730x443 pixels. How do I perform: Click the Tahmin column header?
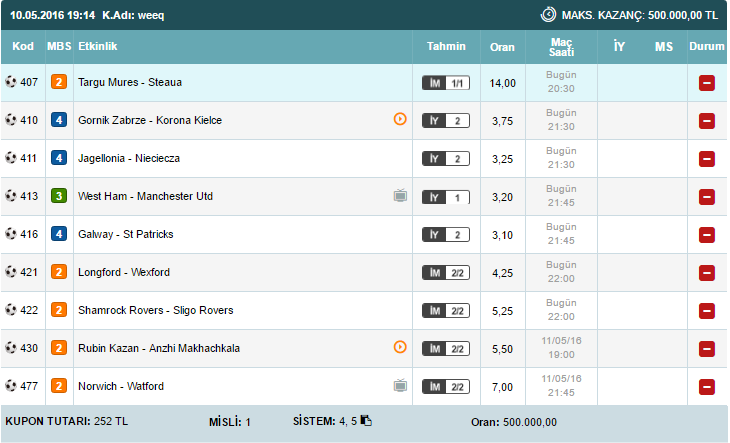(x=446, y=46)
